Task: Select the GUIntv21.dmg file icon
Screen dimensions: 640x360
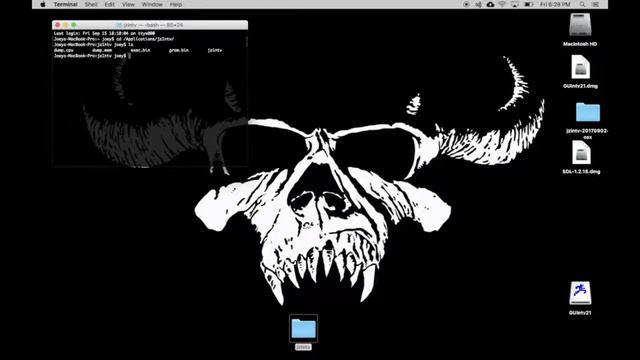Action: (580, 67)
